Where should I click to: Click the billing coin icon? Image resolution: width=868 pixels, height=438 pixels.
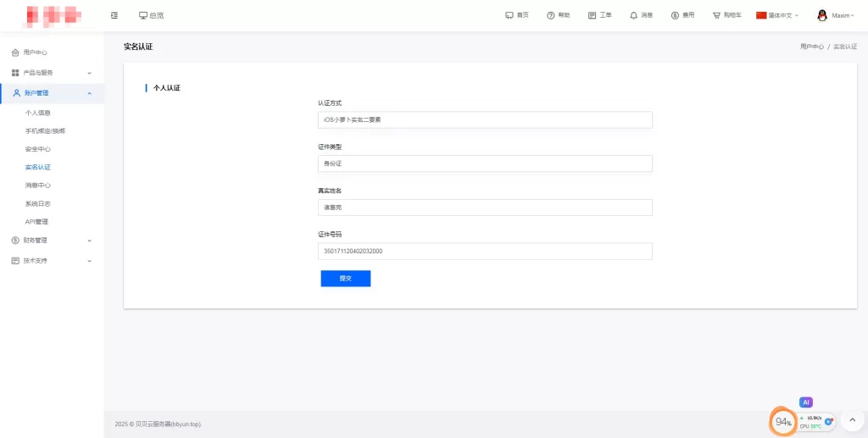675,15
